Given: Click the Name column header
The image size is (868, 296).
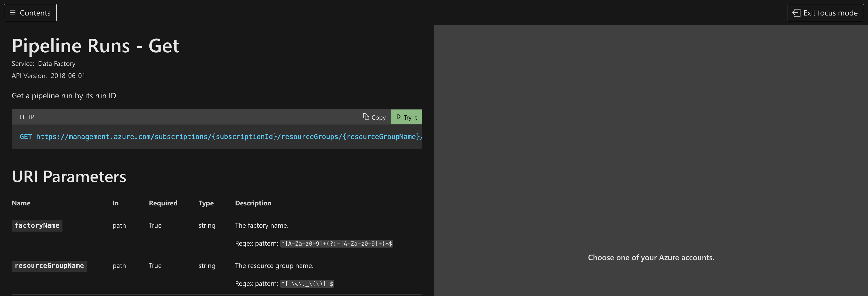Looking at the screenshot, I should tap(21, 203).
